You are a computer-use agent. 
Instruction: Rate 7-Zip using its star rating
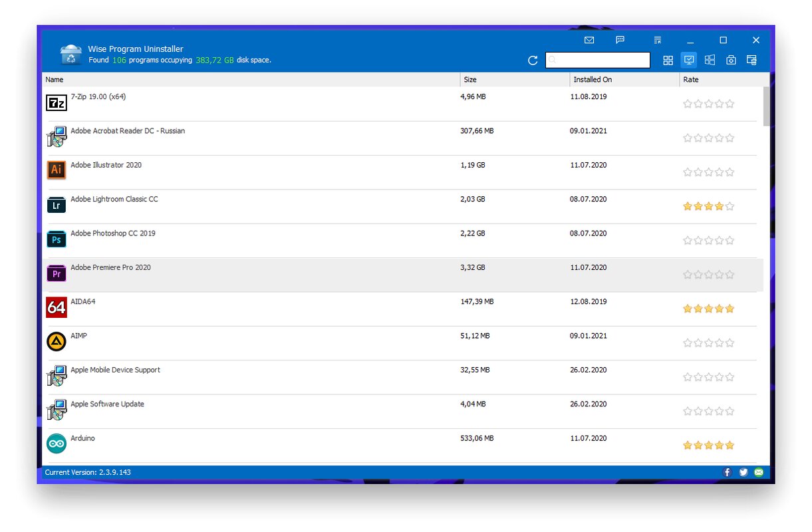click(x=709, y=104)
